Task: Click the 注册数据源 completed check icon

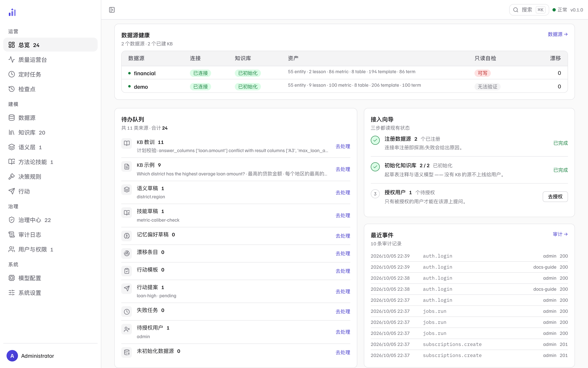Action: pos(375,140)
